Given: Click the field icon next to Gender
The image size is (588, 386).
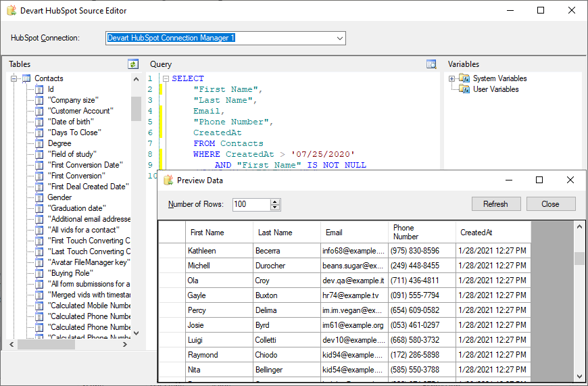Looking at the screenshot, I should pos(39,197).
